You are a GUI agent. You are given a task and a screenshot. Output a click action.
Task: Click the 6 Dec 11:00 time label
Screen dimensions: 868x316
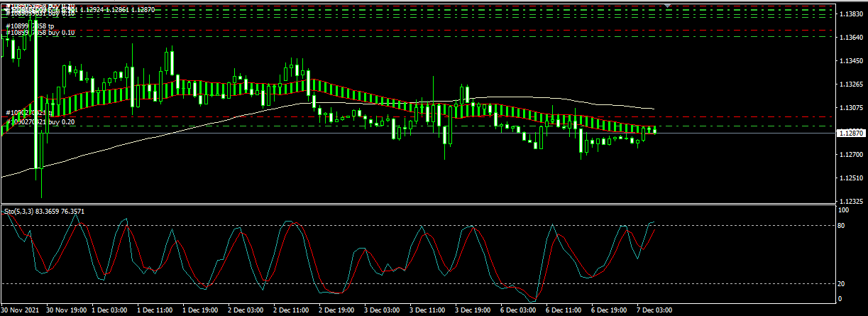click(564, 310)
